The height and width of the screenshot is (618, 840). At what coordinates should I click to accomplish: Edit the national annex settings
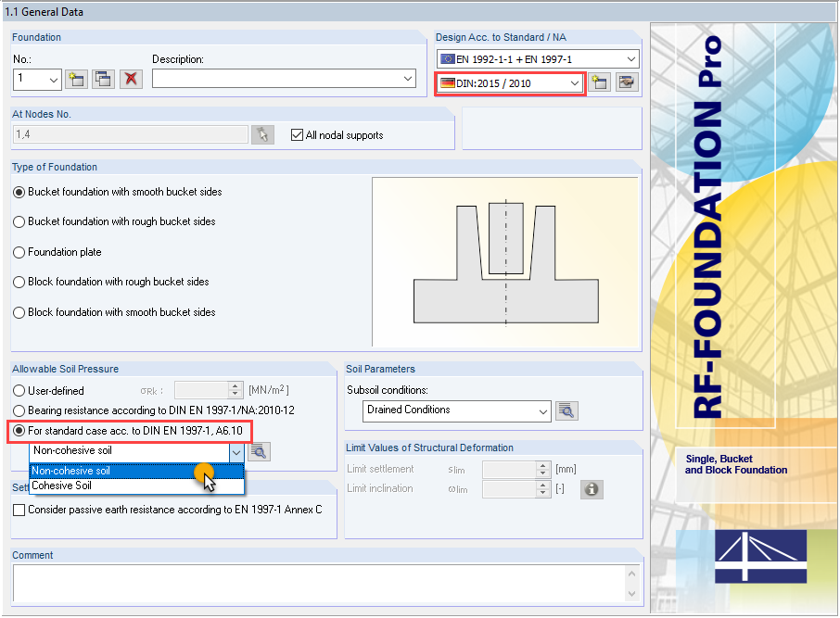click(627, 82)
